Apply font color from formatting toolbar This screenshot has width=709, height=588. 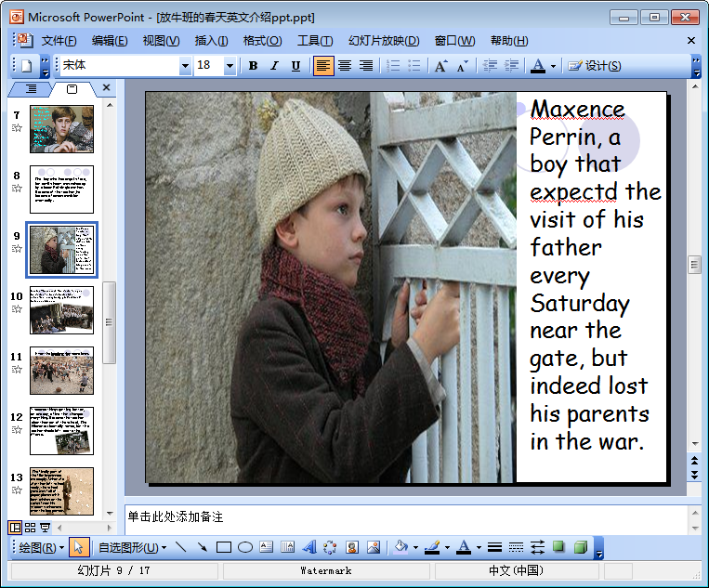[538, 66]
